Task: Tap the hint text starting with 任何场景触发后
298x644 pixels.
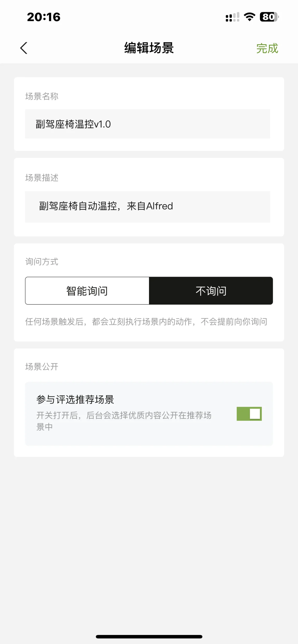Action: tap(146, 322)
